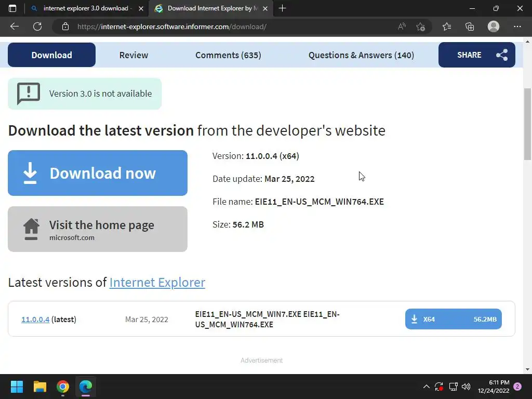The image size is (532, 399).
Task: Open the volume speaker icon
Action: tap(466, 387)
